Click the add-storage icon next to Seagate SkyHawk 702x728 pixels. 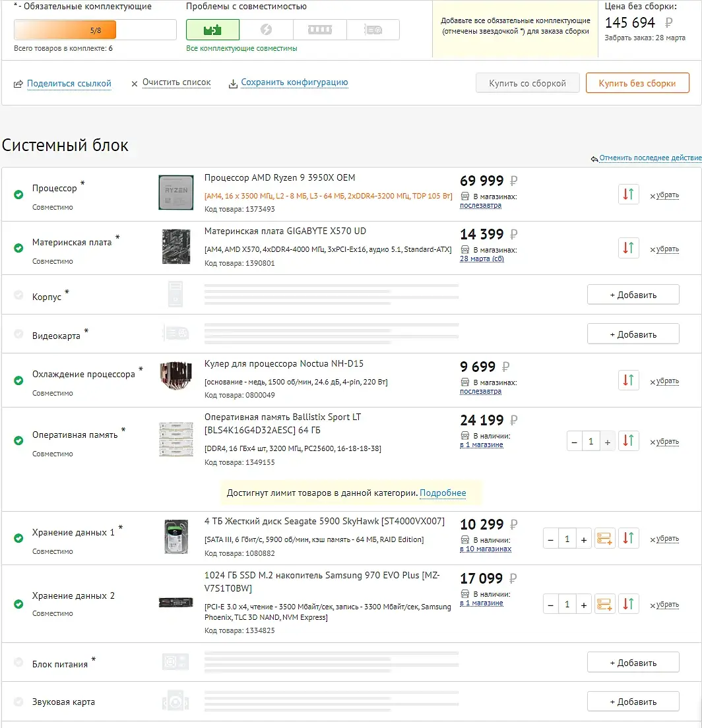604,539
